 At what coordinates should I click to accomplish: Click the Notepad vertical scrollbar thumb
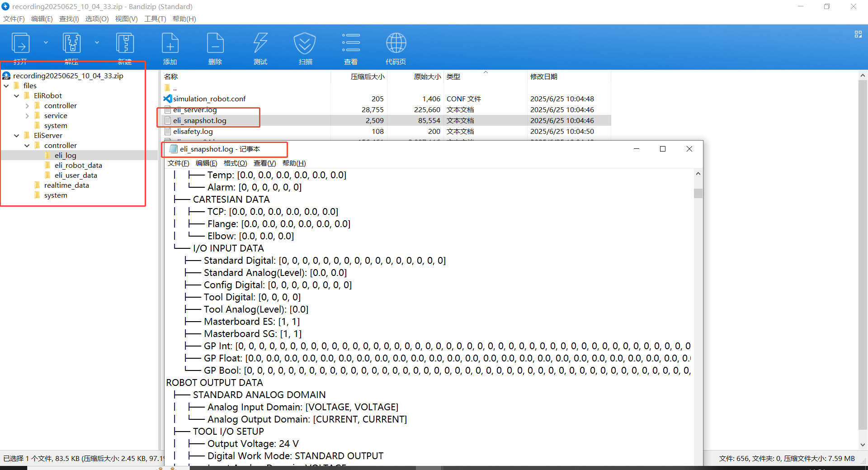[x=698, y=193]
